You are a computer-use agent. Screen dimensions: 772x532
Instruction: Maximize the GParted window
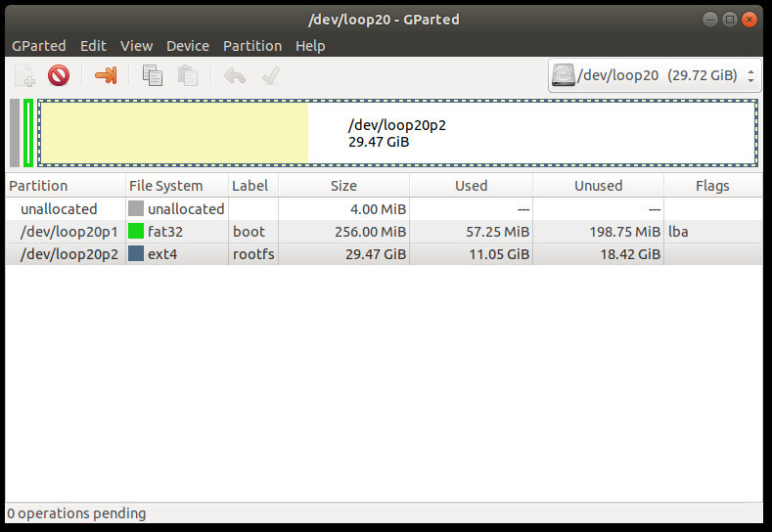[730, 20]
